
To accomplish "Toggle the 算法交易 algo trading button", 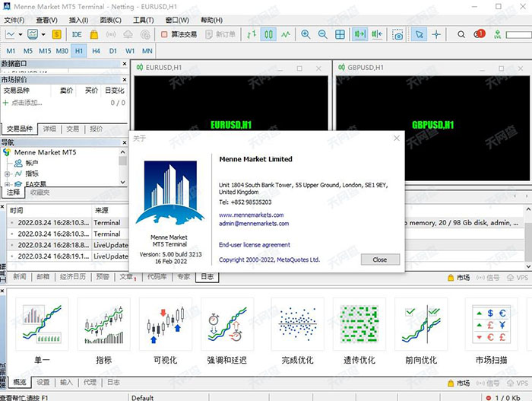I will 179,34.
